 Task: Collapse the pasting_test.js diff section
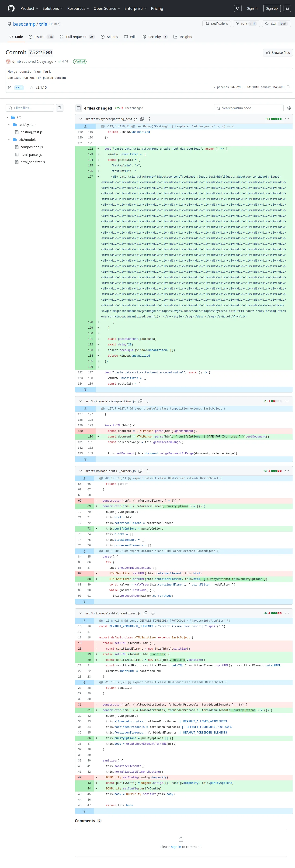[x=81, y=119]
